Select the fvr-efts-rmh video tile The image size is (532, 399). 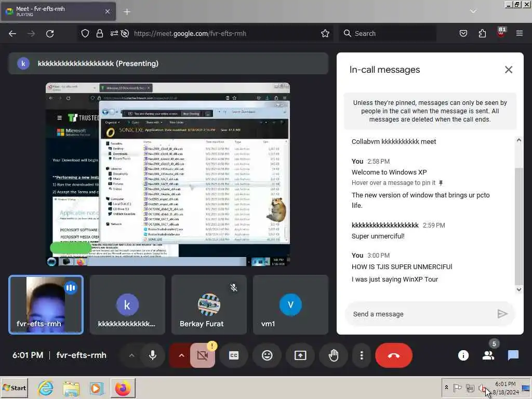[46, 304]
